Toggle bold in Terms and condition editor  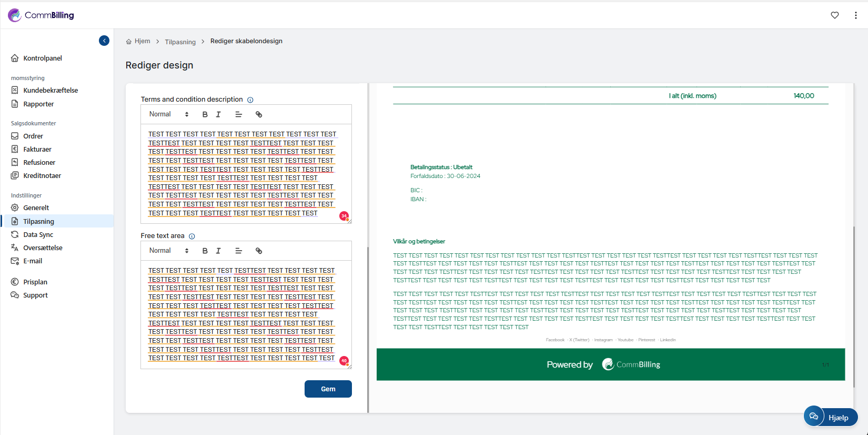pyautogui.click(x=205, y=114)
